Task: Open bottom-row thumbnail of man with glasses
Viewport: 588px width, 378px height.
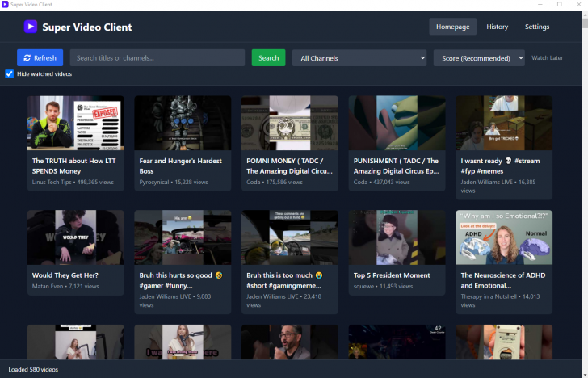Action: click(x=290, y=342)
